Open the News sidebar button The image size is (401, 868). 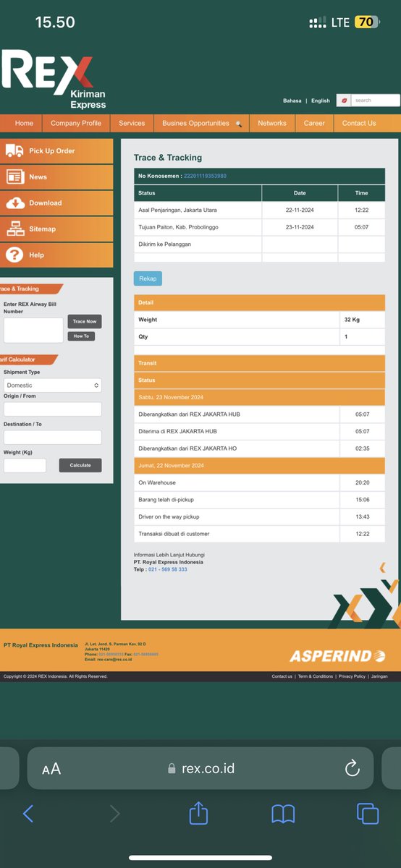pyautogui.click(x=56, y=176)
